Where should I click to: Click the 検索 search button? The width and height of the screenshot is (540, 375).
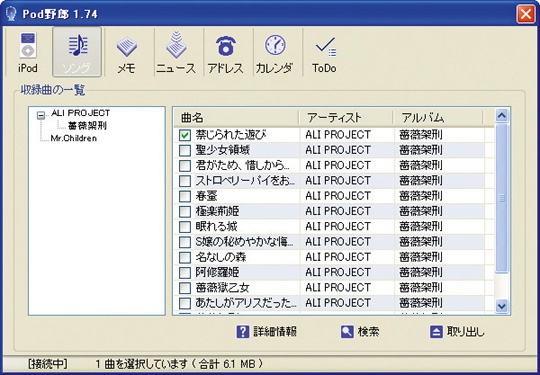360,332
